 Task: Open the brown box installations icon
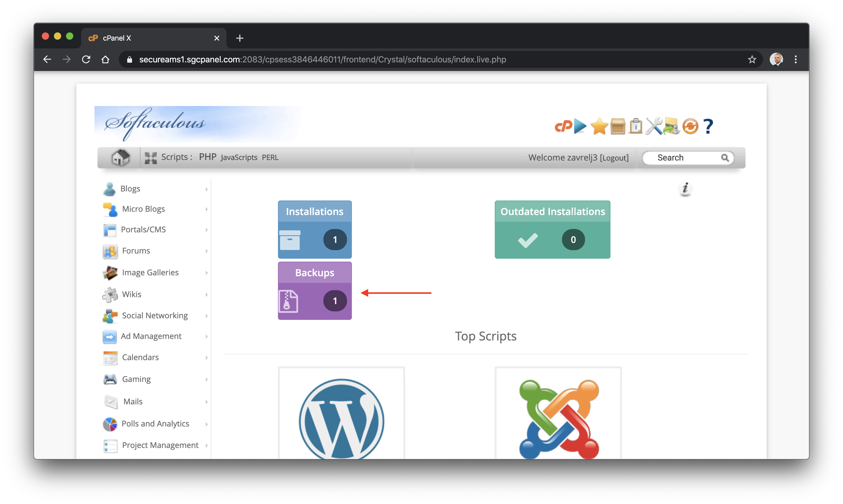pyautogui.click(x=617, y=126)
